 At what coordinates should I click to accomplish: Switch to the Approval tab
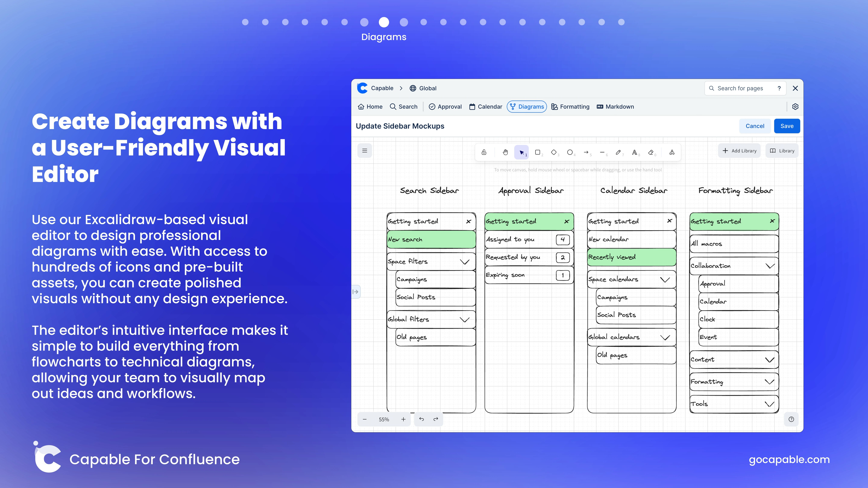(x=445, y=106)
